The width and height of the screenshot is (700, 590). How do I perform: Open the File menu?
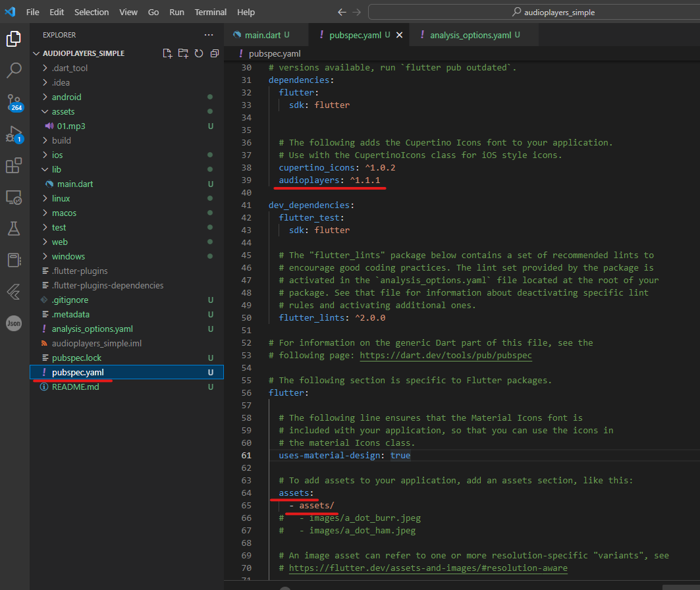(32, 12)
